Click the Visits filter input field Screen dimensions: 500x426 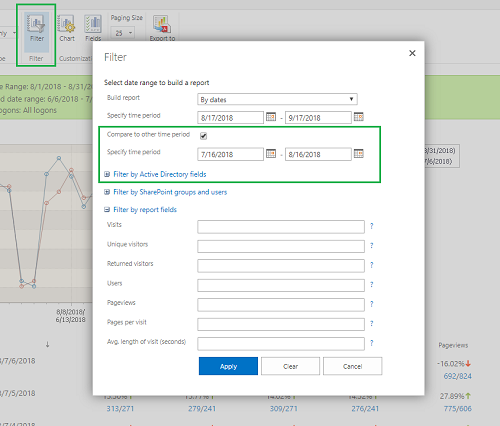[281, 227]
